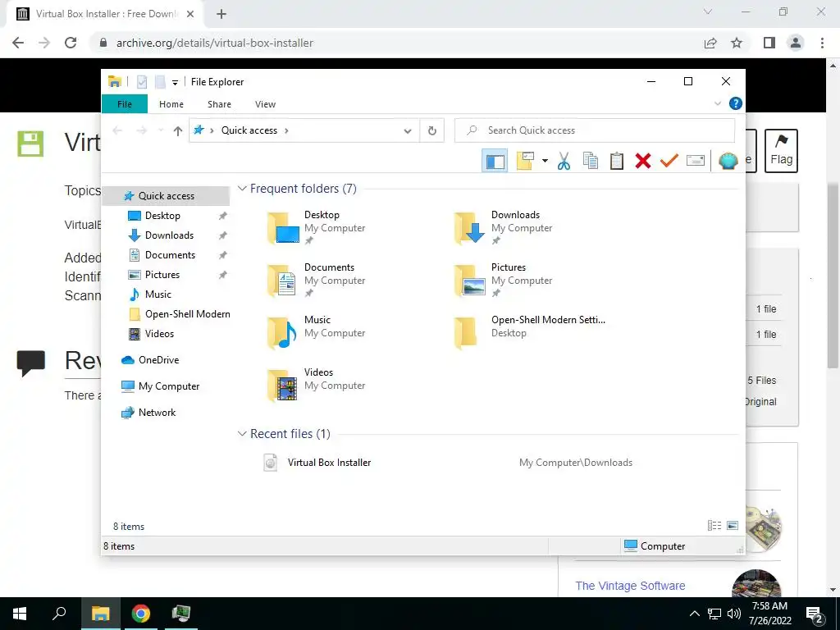Switch to large icons view in status bar
This screenshot has height=630, width=840.
click(x=733, y=526)
